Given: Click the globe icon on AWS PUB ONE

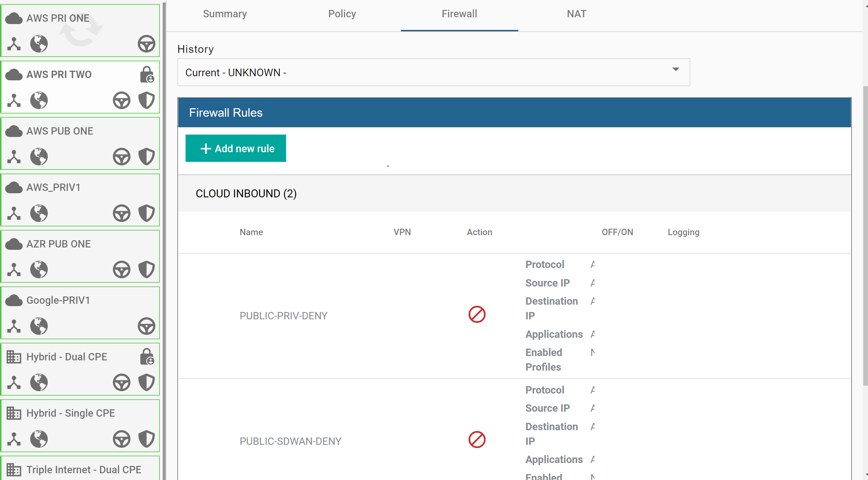Looking at the screenshot, I should 39,157.
